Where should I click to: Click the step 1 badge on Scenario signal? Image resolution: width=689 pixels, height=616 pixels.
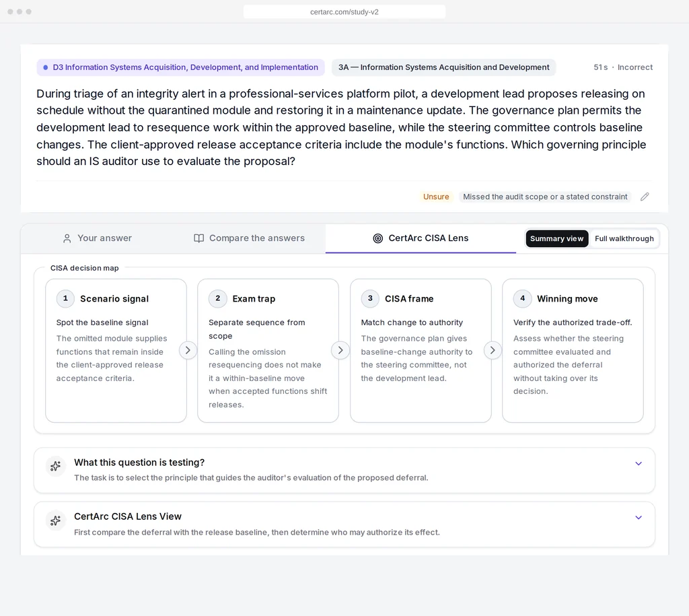(x=65, y=298)
